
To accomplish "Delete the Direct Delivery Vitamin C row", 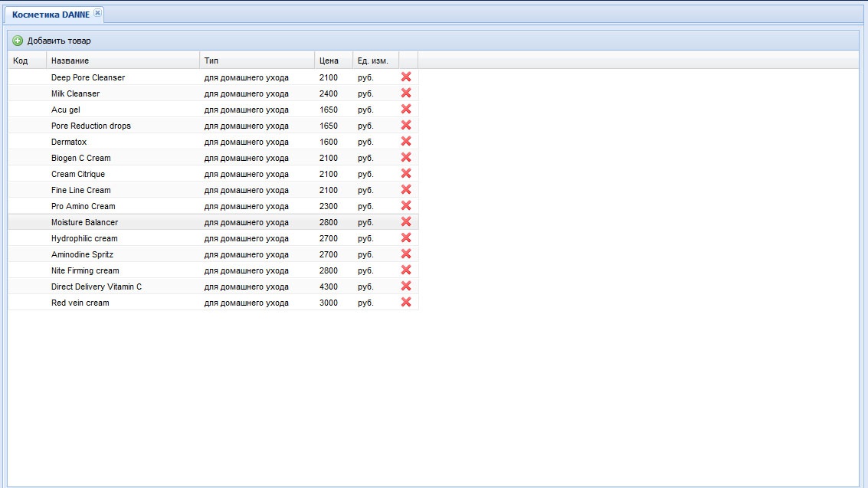I will (x=406, y=286).
